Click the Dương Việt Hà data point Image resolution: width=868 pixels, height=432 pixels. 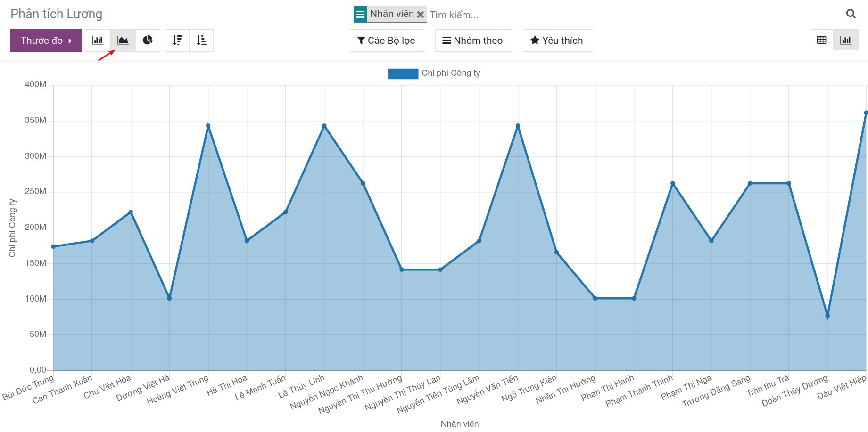tap(169, 298)
